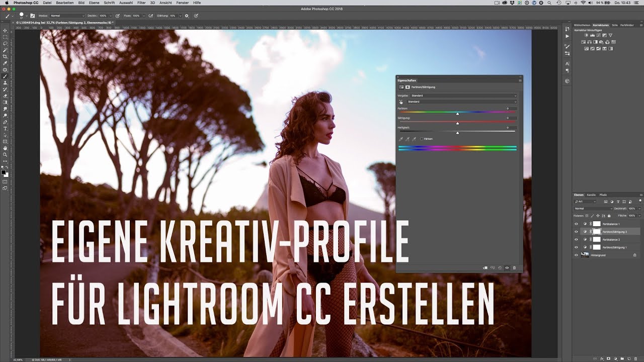Select the Clone Stamp tool

tap(5, 82)
